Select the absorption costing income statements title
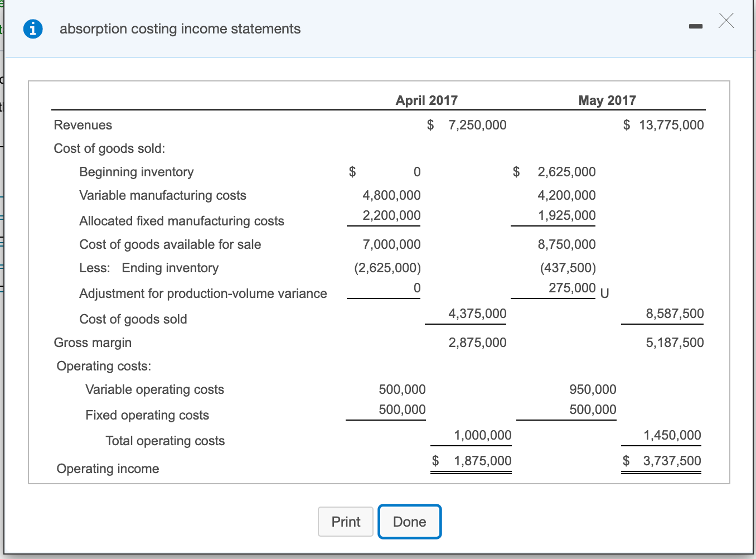The width and height of the screenshot is (756, 559). [x=180, y=28]
